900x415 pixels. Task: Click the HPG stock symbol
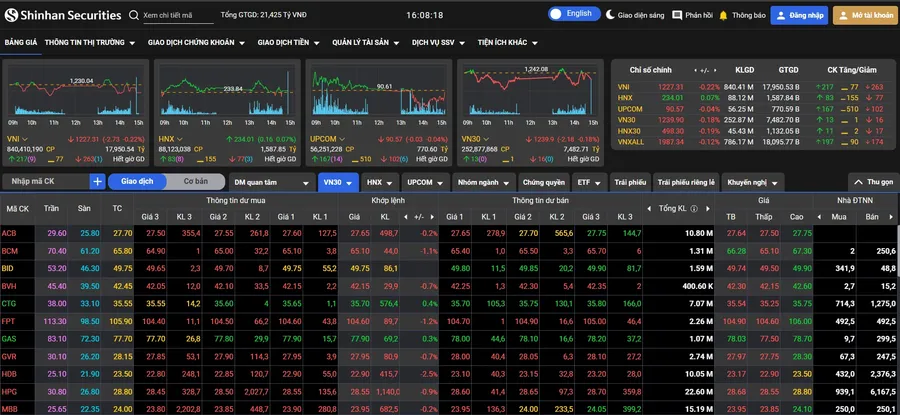tap(9, 391)
